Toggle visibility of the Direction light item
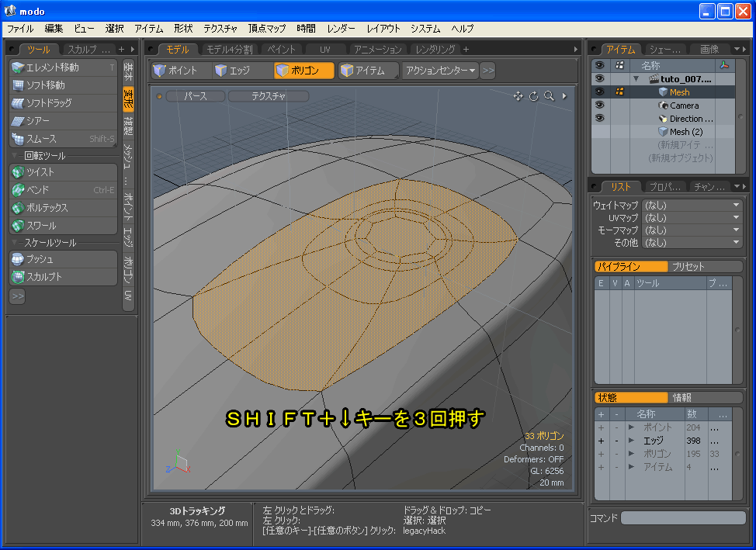This screenshot has width=756, height=550. pos(599,118)
